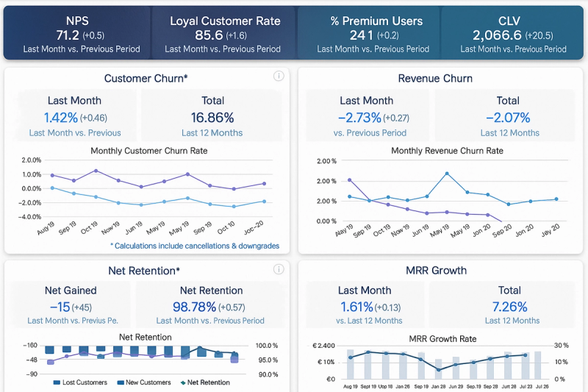Open the CLV 2,066.6 KPI tile
The image size is (588, 392).
[x=512, y=33]
